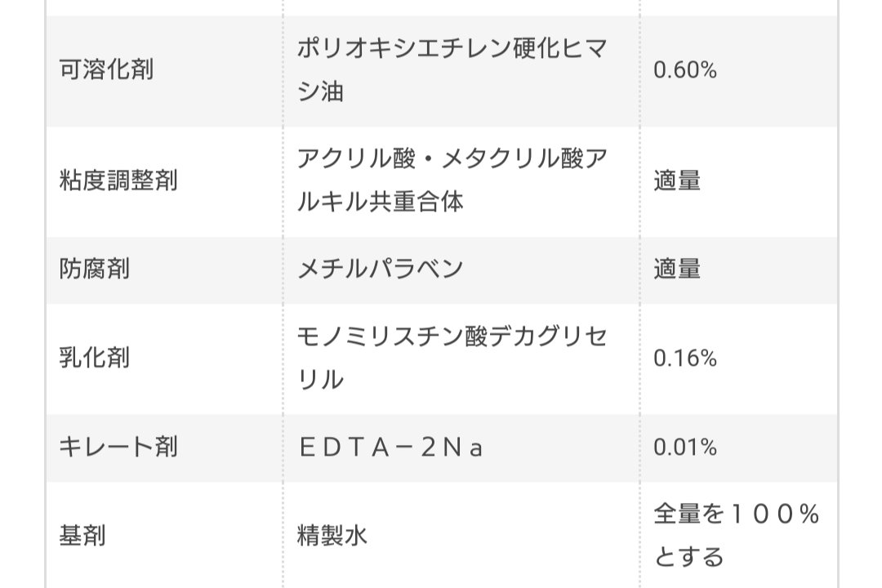Select the EDTA-2Na ingredient
Image resolution: width=882 pixels, height=588 pixels.
[390, 448]
